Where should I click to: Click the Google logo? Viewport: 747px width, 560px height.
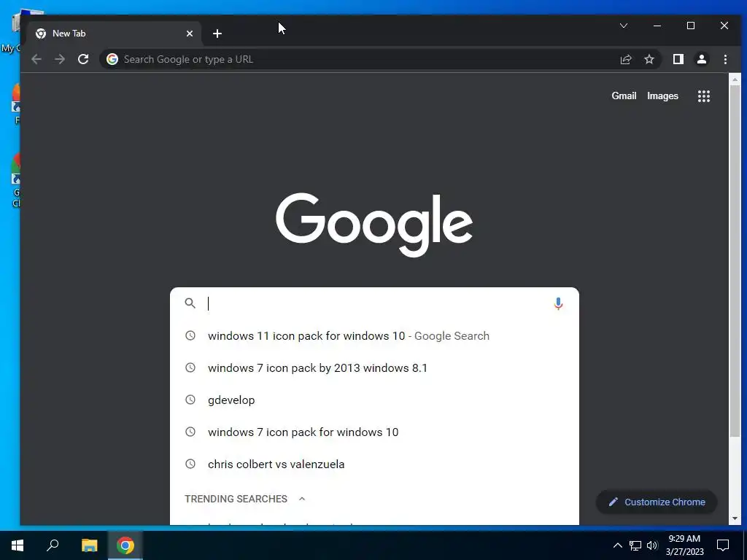374,225
